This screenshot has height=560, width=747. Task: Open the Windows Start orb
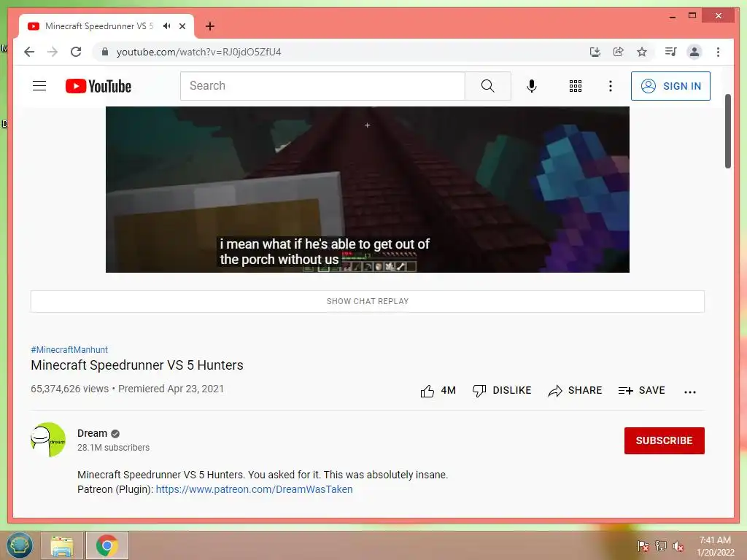click(20, 545)
